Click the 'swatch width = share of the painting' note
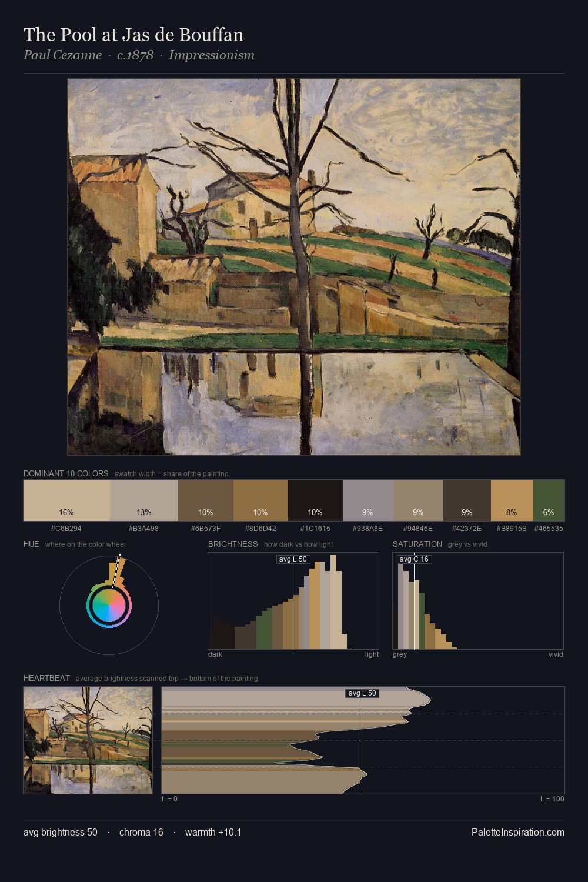 [x=172, y=474]
